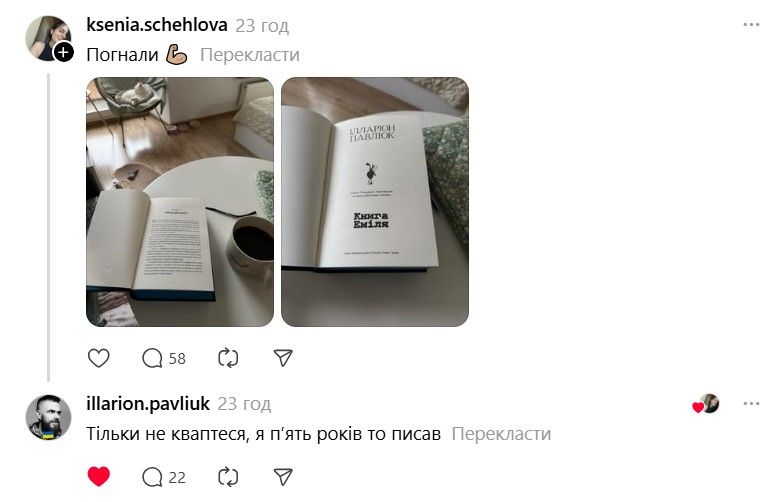Open ksenia.schehlova profile username

click(x=157, y=24)
